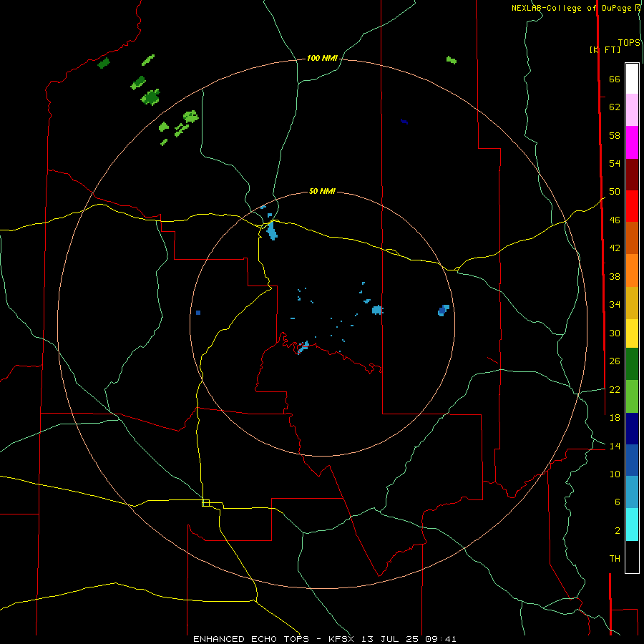Click the lone green echo in the upper right
Screen dimensions: 644x644
(451, 60)
